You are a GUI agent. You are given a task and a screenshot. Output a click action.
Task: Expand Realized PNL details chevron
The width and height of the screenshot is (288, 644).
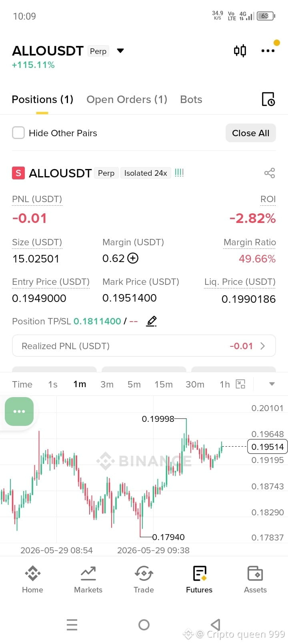[x=263, y=346]
